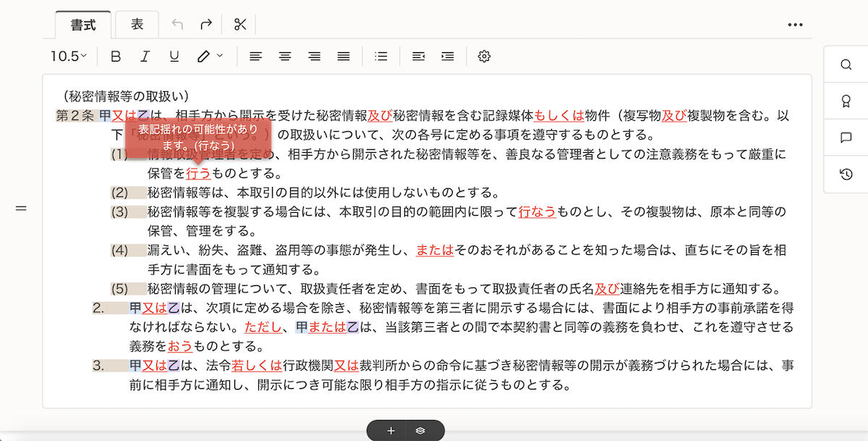Click paragraph number 3.
Image resolution: width=868 pixels, height=441 pixels.
tap(98, 365)
